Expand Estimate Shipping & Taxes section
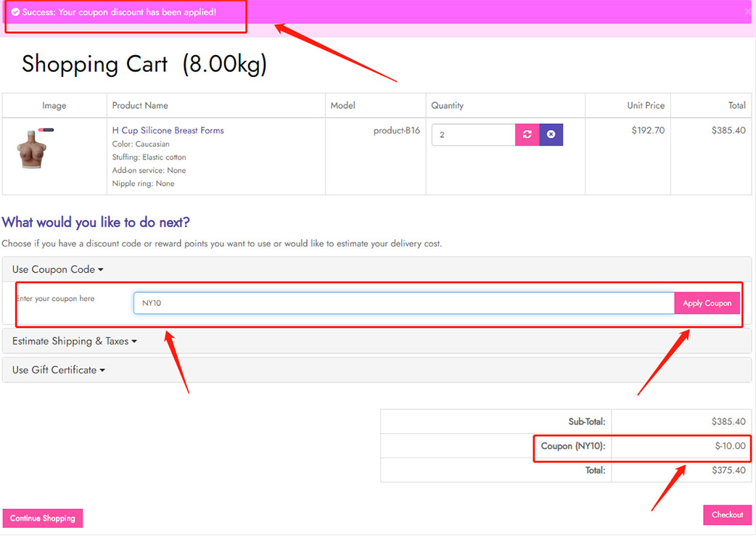This screenshot has width=756, height=541. (x=74, y=341)
